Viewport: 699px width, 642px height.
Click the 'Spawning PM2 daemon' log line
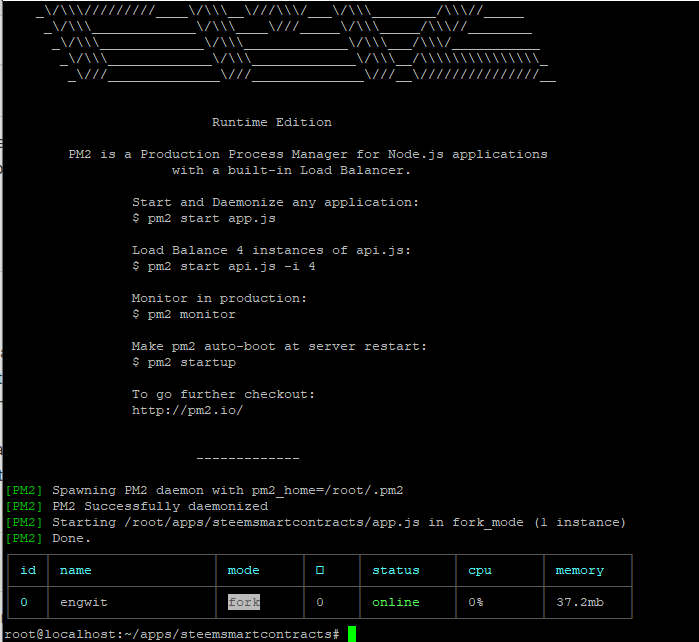tap(204, 490)
